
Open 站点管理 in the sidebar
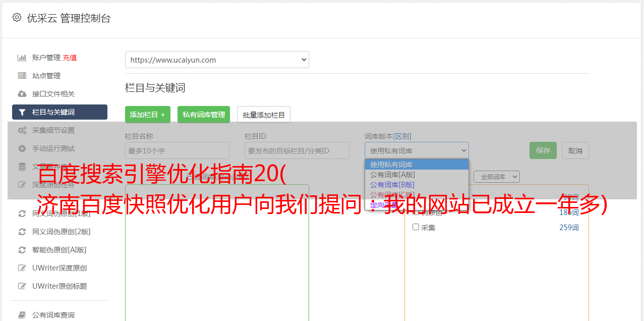[x=46, y=76]
